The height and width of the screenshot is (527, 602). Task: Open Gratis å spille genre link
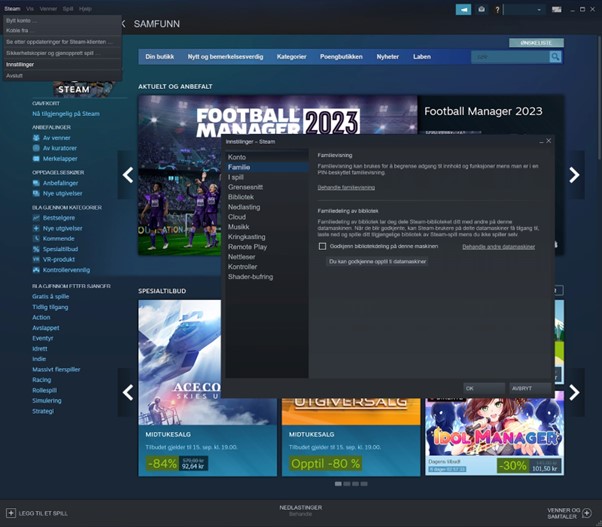click(x=51, y=296)
